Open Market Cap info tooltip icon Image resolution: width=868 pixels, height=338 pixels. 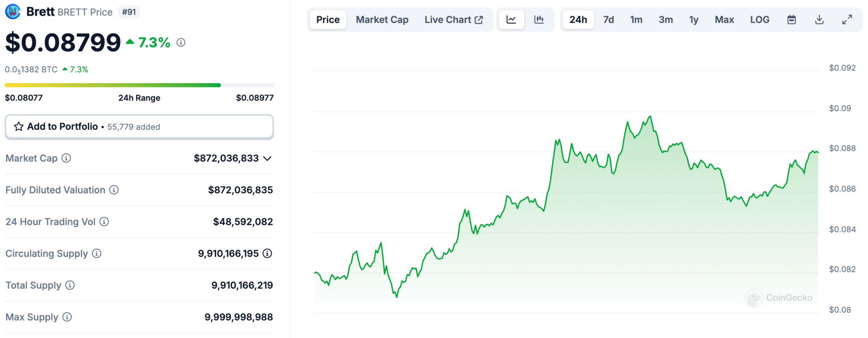tap(66, 158)
